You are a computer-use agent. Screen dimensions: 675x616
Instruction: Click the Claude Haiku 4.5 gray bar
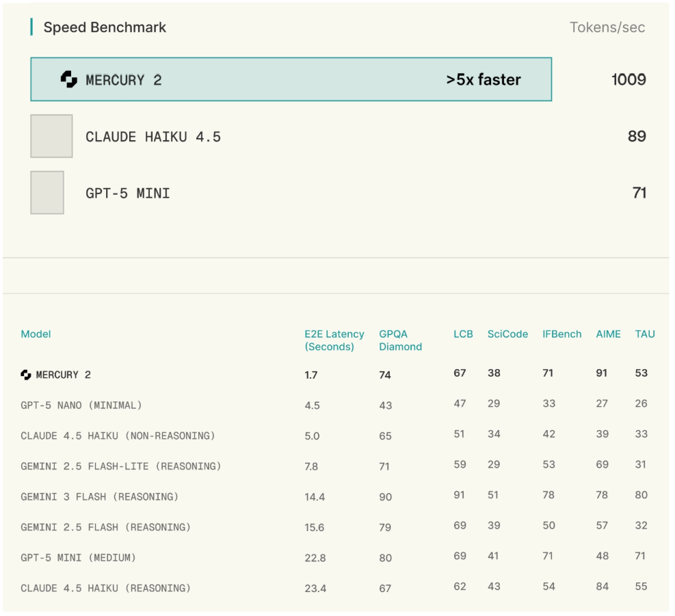(x=51, y=136)
